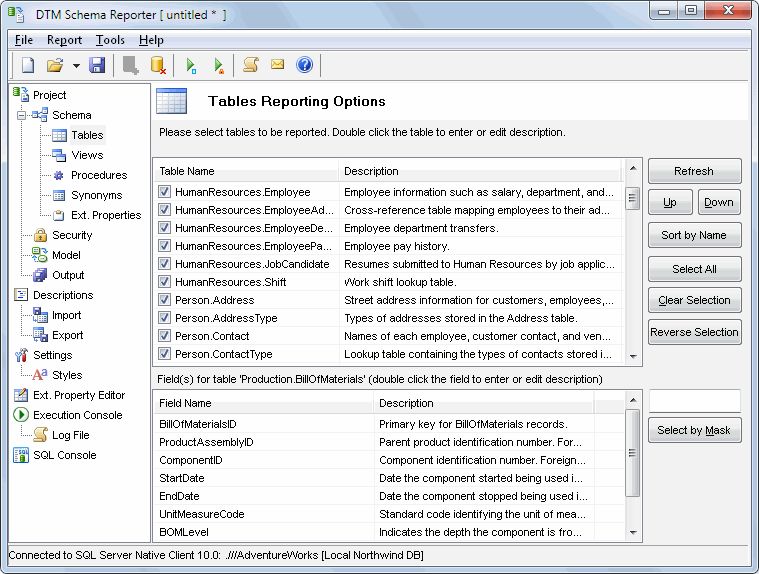Click the blue Help question mark icon
The image size is (759, 574).
coord(304,65)
